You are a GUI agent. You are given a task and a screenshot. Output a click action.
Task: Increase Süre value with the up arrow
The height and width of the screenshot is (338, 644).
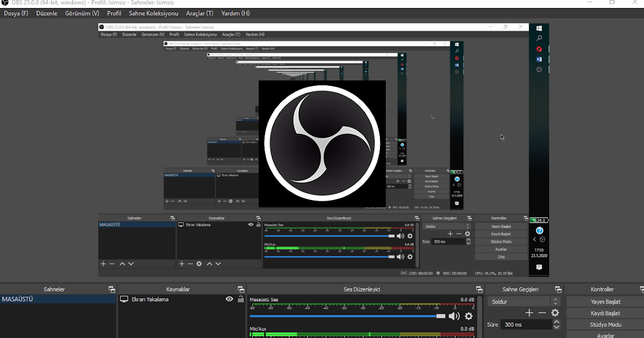click(x=557, y=321)
